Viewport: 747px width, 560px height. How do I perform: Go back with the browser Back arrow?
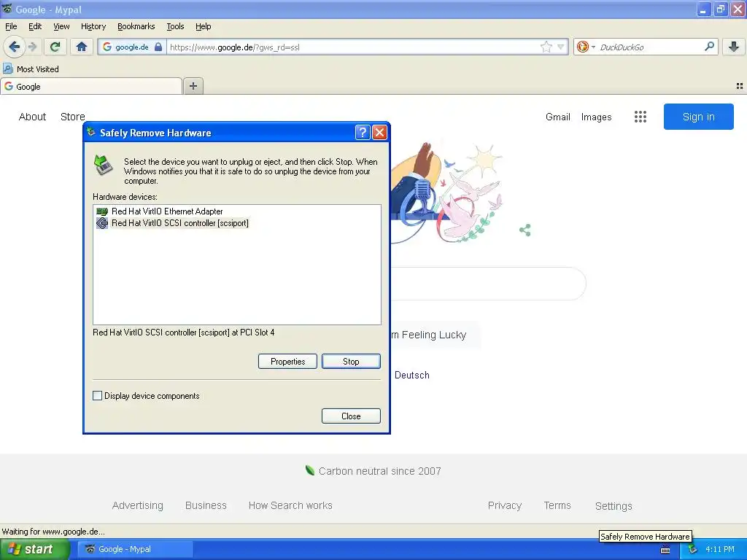click(14, 47)
